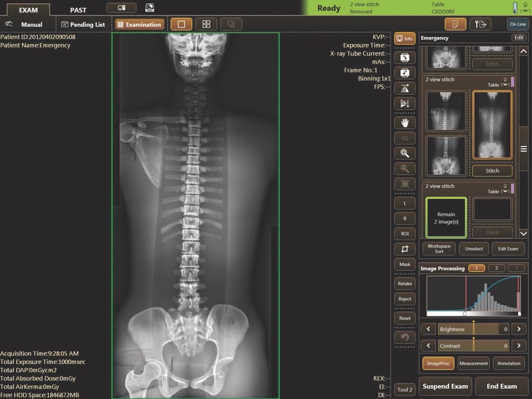Click the rotate clockwise icon

coord(404,57)
